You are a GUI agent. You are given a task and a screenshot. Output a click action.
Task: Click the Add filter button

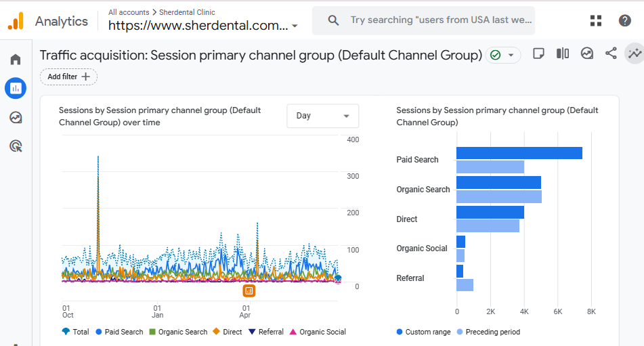[68, 77]
